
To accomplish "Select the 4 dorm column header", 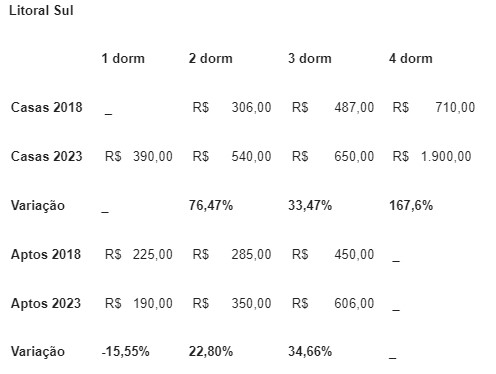I will tap(411, 58).
